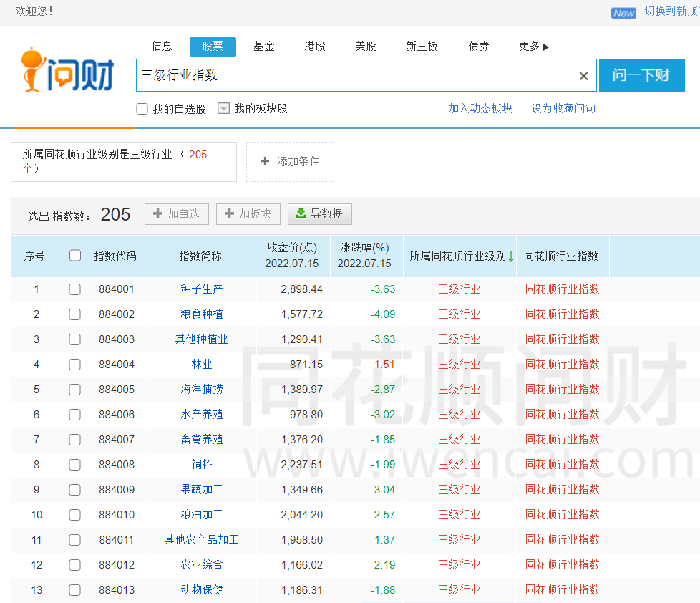Check the box for row 884002
Screen dimensions: 700x603
pyautogui.click(x=74, y=314)
